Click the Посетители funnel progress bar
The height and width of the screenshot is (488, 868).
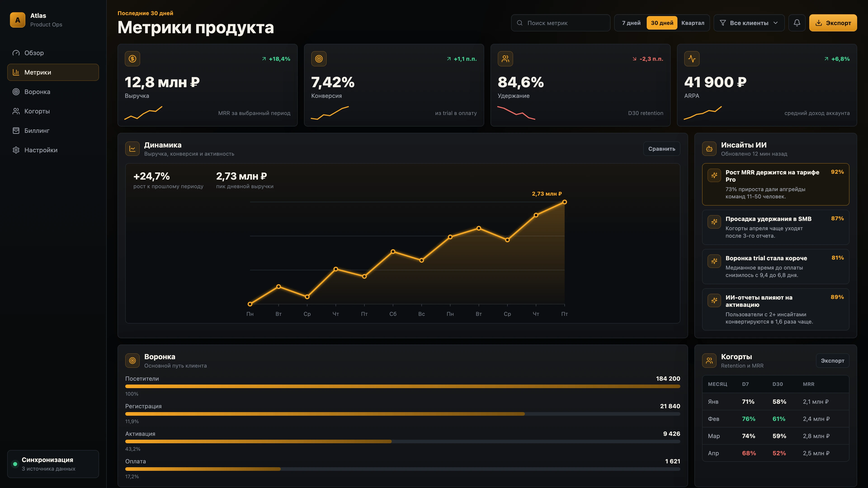(403, 386)
